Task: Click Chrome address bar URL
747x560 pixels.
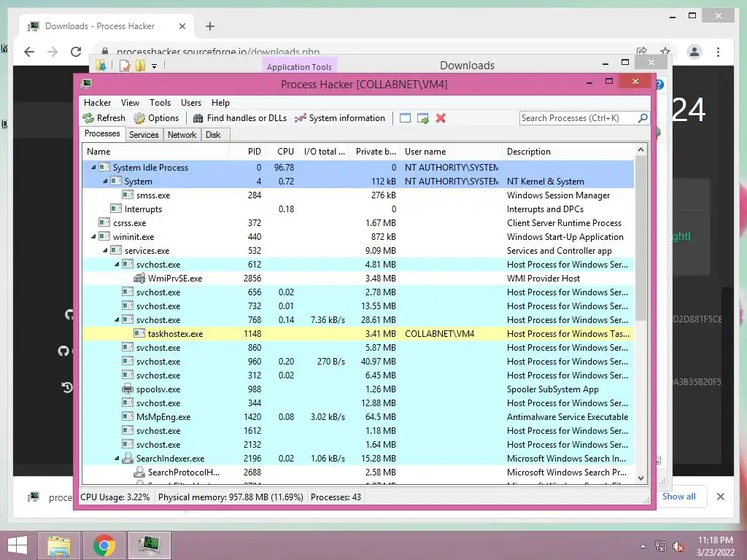Action: (218, 52)
